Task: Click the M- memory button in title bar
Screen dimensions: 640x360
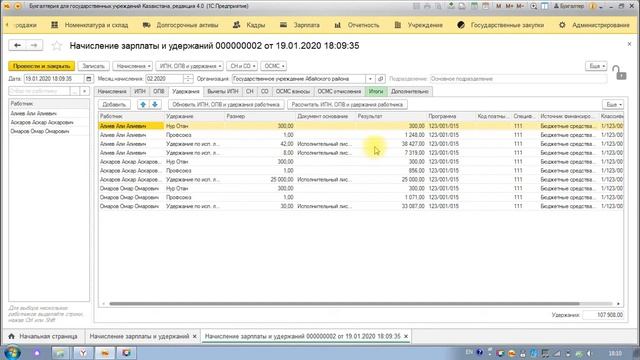Action: (520, 6)
